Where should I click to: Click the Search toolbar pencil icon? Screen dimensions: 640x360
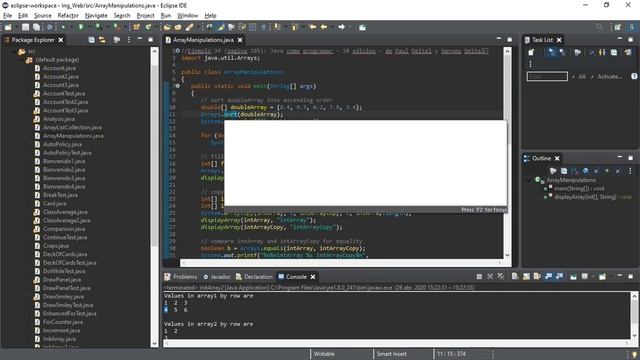click(x=189, y=27)
